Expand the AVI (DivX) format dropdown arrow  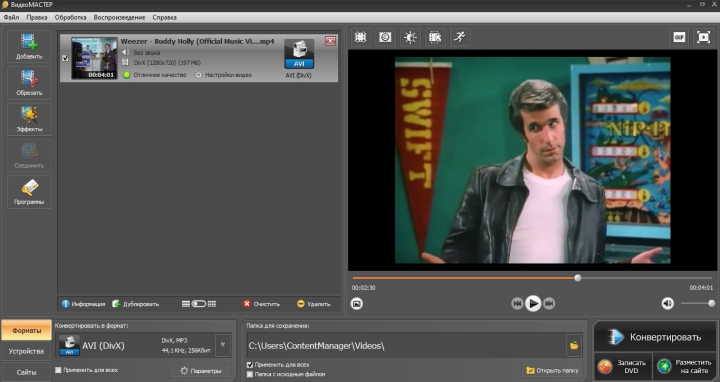point(223,345)
